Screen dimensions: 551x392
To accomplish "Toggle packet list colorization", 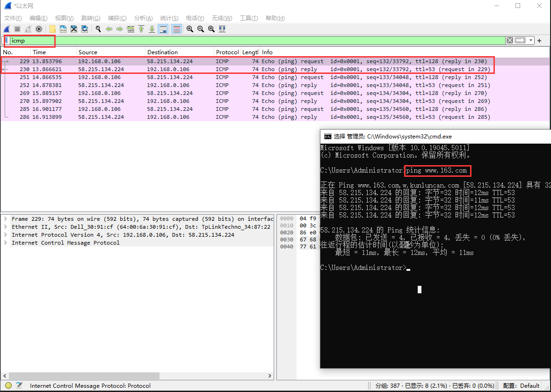I will (x=176, y=29).
